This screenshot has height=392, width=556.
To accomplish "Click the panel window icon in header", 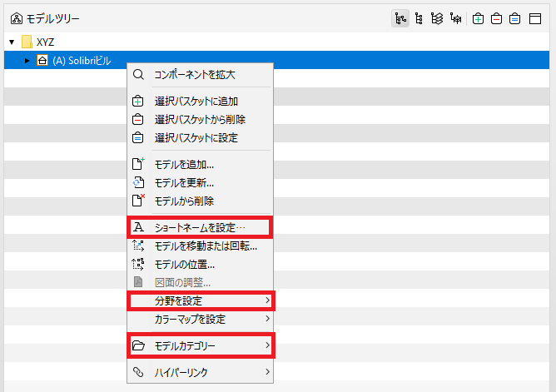I will point(535,18).
